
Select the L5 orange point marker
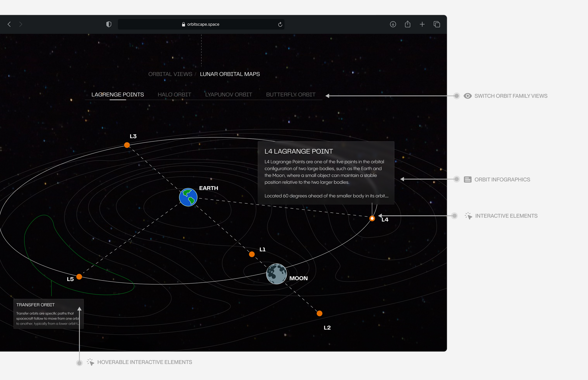pyautogui.click(x=79, y=277)
